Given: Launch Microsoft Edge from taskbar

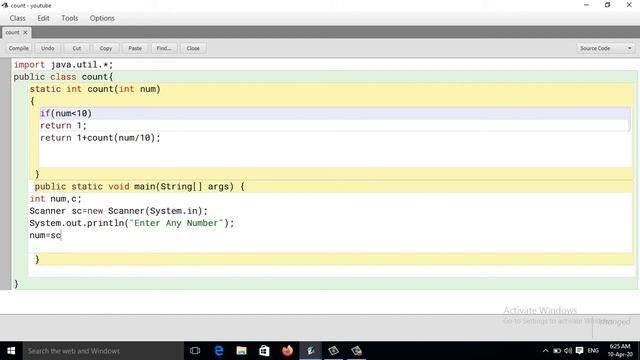Looking at the screenshot, I should pos(219,351).
